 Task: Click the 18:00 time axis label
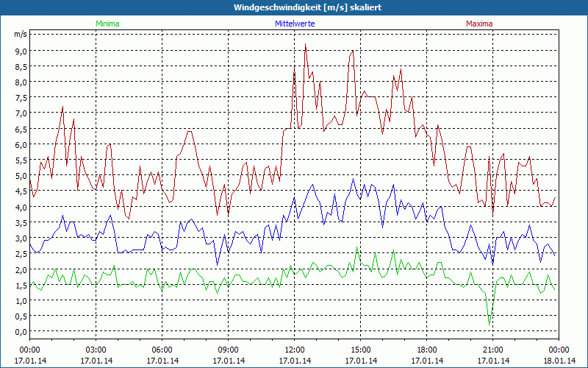click(427, 350)
